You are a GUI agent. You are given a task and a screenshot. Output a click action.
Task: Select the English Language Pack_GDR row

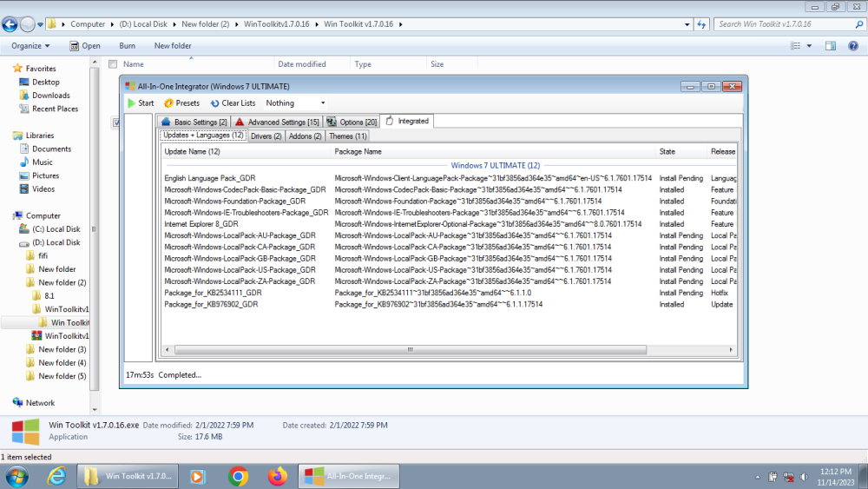click(449, 178)
